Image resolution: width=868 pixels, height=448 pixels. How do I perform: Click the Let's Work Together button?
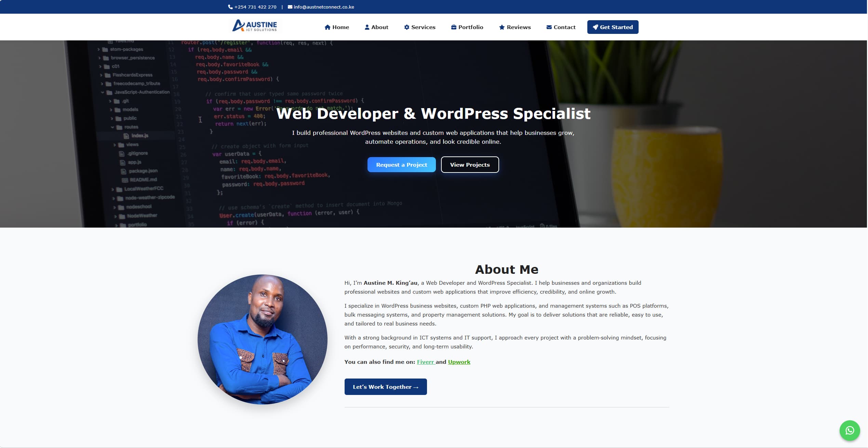386,387
